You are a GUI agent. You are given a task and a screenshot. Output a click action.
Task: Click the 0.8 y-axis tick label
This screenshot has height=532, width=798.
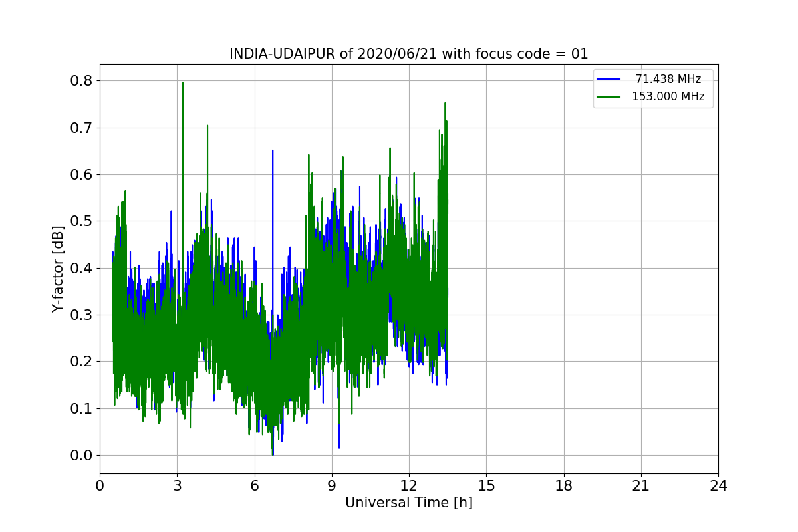point(81,80)
